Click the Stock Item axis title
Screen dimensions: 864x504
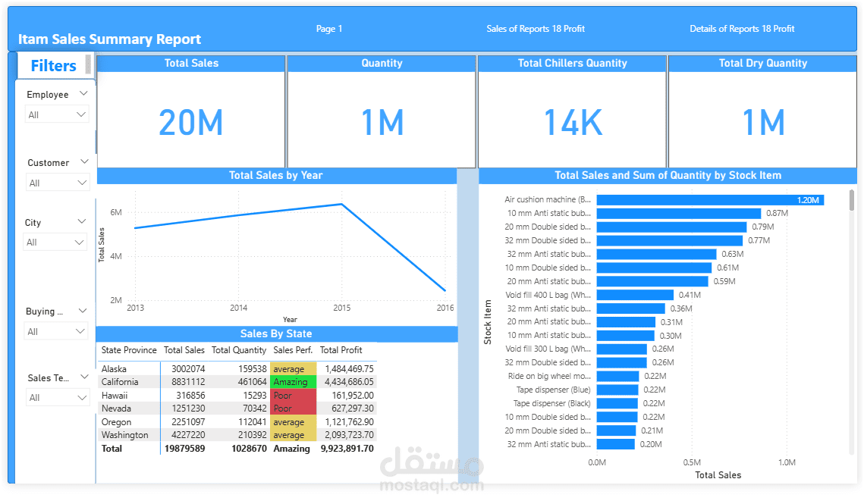point(487,322)
